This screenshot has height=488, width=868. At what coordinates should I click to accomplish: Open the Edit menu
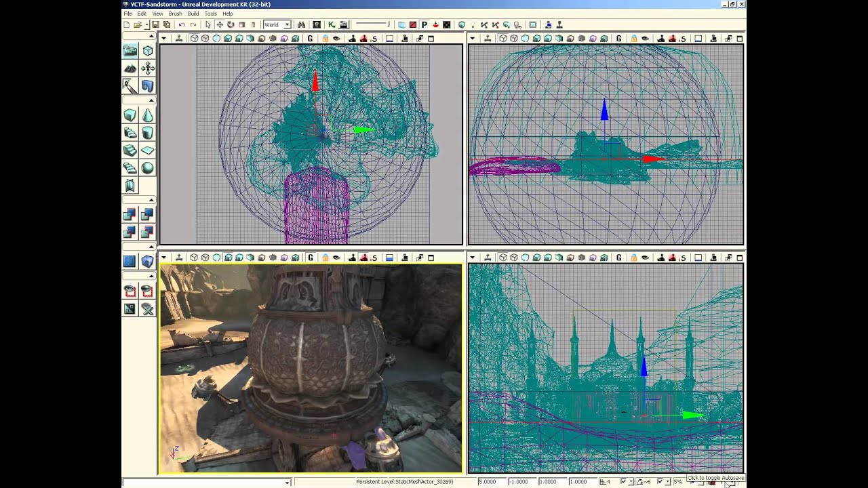pos(142,14)
